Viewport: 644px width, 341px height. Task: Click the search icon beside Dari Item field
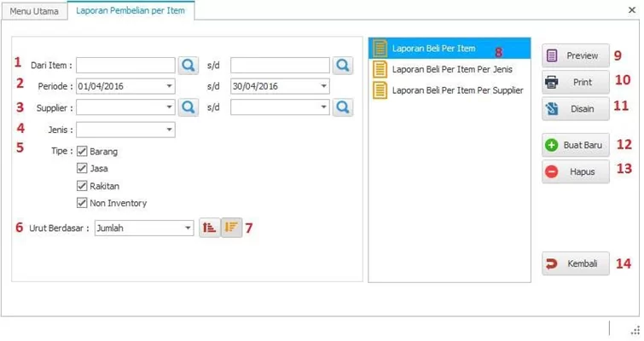coord(188,65)
